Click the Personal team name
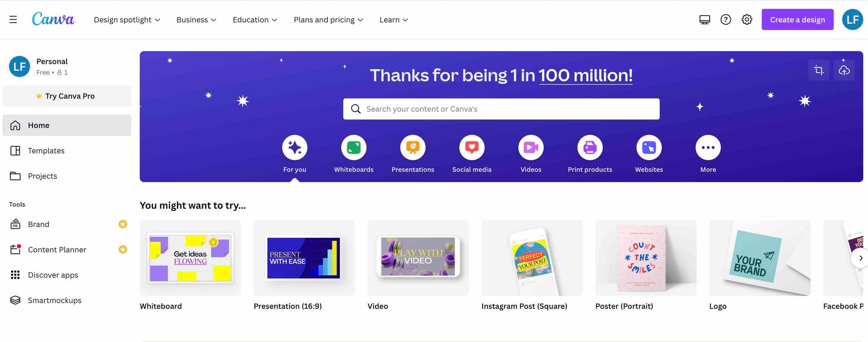Image resolution: width=868 pixels, height=342 pixels. (x=52, y=61)
